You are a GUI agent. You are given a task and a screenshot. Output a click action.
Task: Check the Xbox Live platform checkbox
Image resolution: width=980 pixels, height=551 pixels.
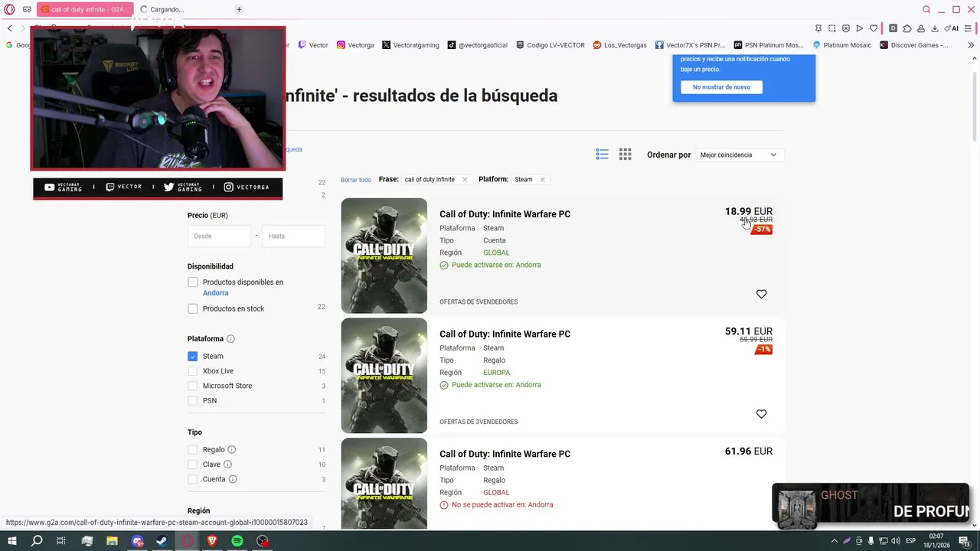[x=193, y=371]
